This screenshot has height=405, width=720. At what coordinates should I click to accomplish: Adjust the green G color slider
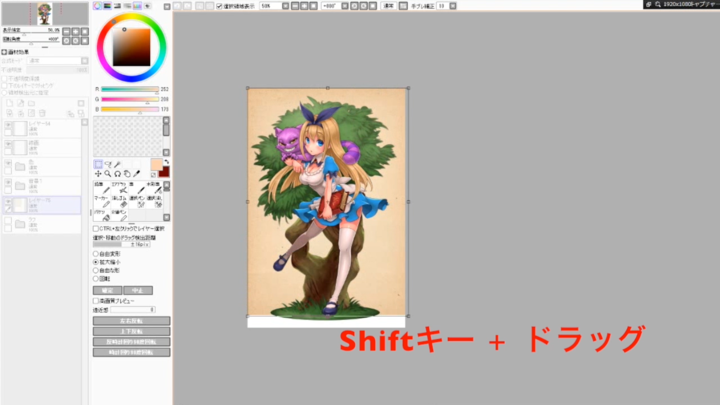click(x=130, y=99)
